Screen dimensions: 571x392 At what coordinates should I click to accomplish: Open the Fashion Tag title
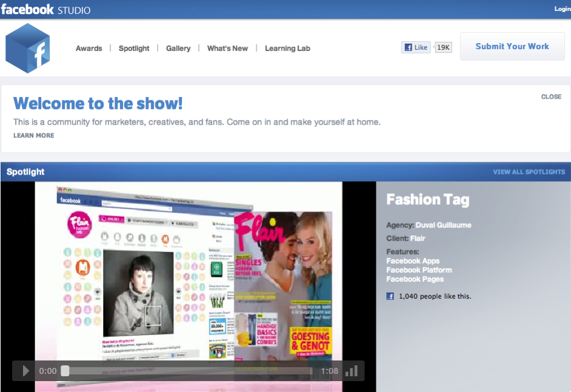[x=427, y=199]
